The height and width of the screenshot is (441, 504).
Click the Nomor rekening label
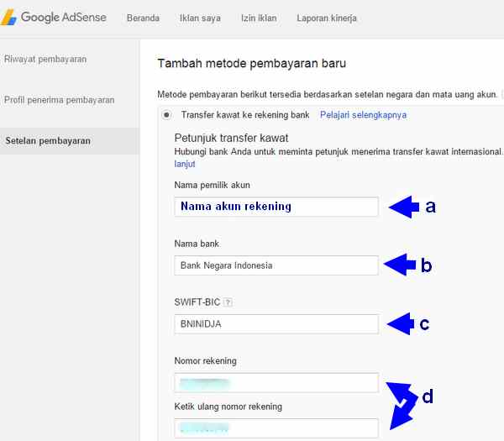[x=206, y=361]
